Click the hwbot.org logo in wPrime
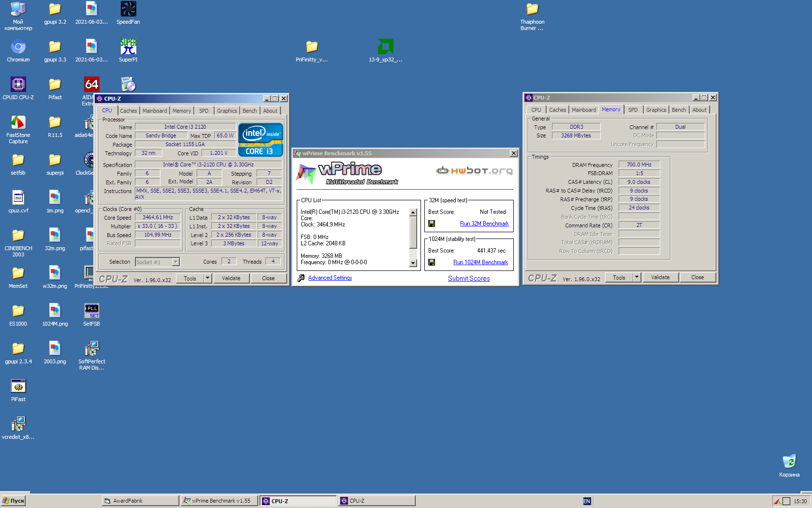 pos(474,170)
